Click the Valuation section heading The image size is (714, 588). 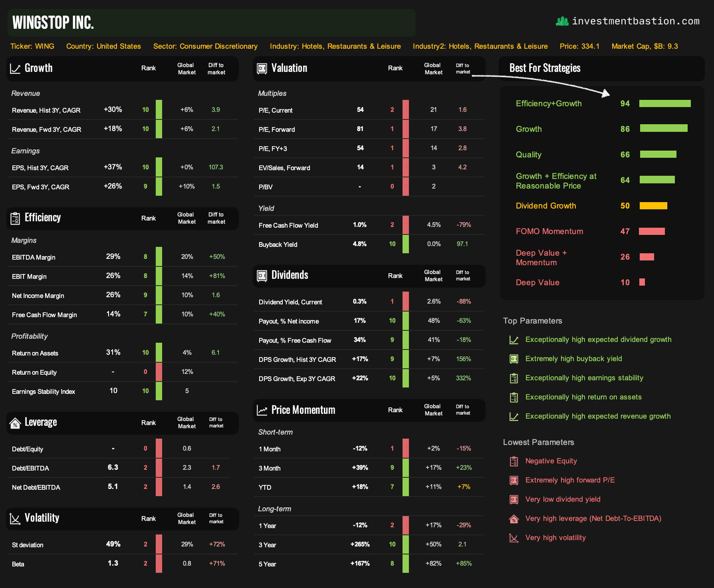click(290, 68)
